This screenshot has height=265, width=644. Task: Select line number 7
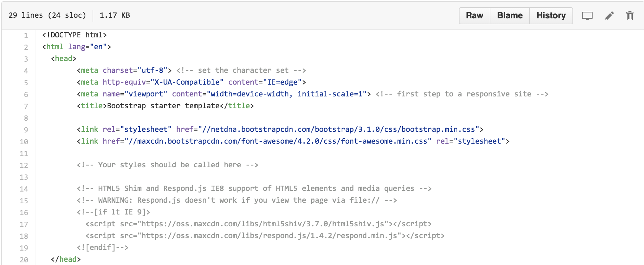pos(26,106)
